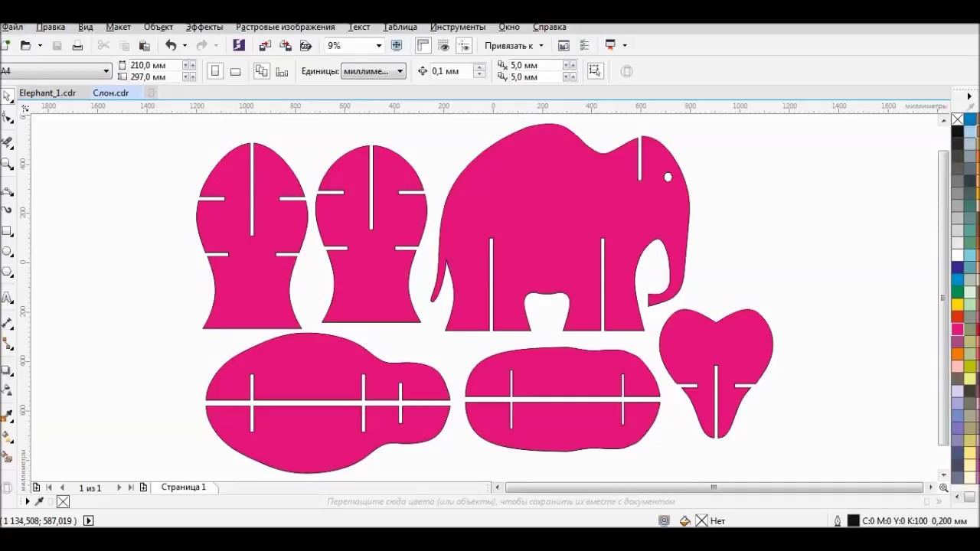Select the Color Eyedropper tool
Viewport: 980px width, 551px height.
[x=8, y=416]
